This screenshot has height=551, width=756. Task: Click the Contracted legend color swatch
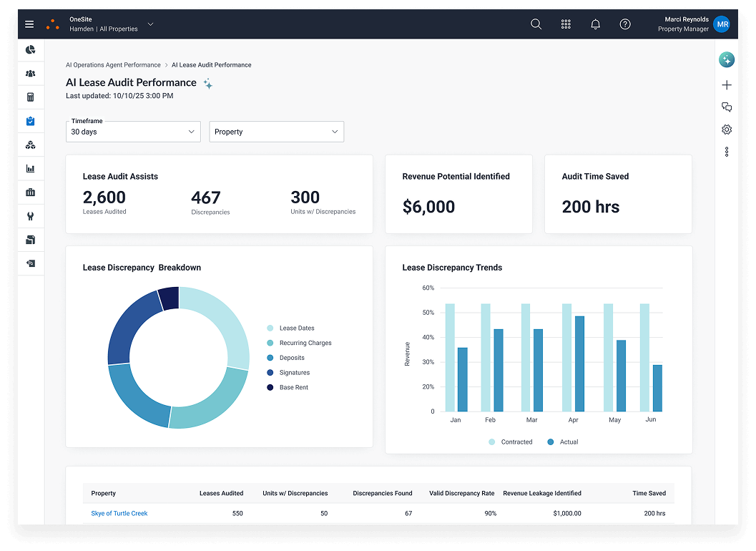point(491,442)
